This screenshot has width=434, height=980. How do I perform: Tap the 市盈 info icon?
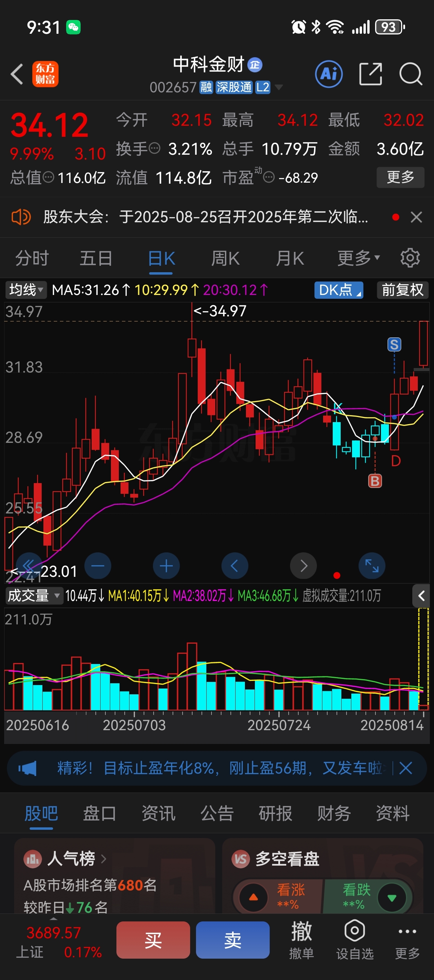click(x=269, y=177)
